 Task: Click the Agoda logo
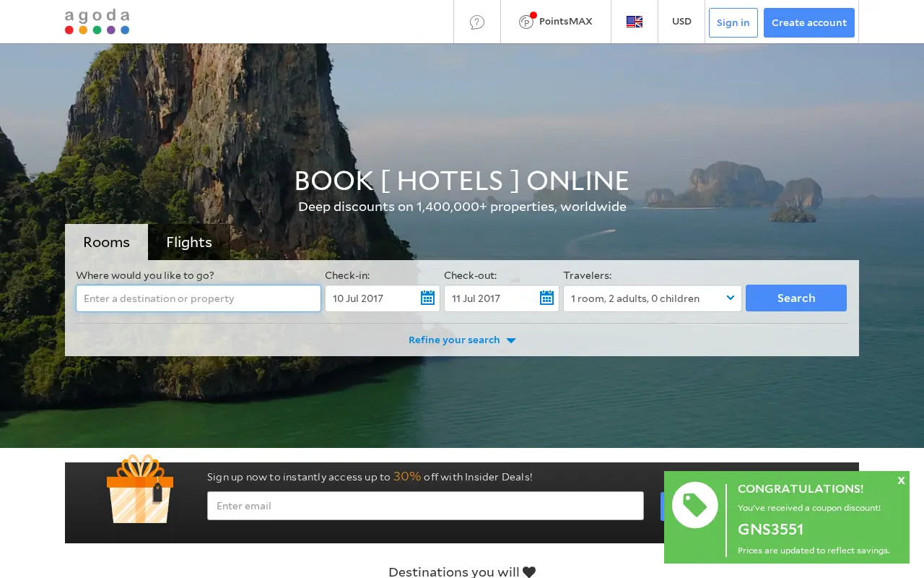(97, 22)
